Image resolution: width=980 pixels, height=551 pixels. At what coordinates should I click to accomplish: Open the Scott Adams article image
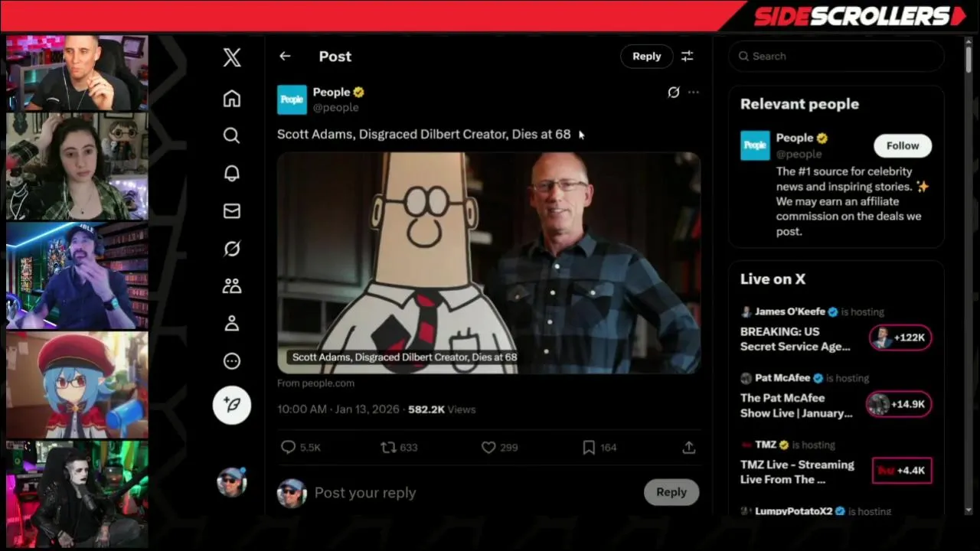tap(488, 262)
